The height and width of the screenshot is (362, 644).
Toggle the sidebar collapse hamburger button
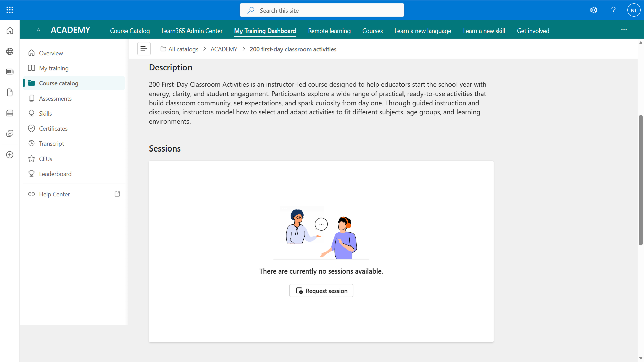pyautogui.click(x=144, y=49)
